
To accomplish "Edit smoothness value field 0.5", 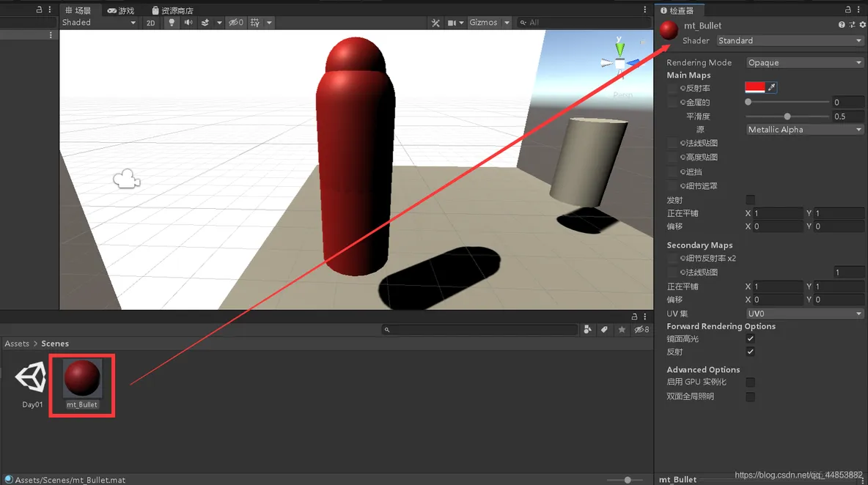I will (848, 116).
